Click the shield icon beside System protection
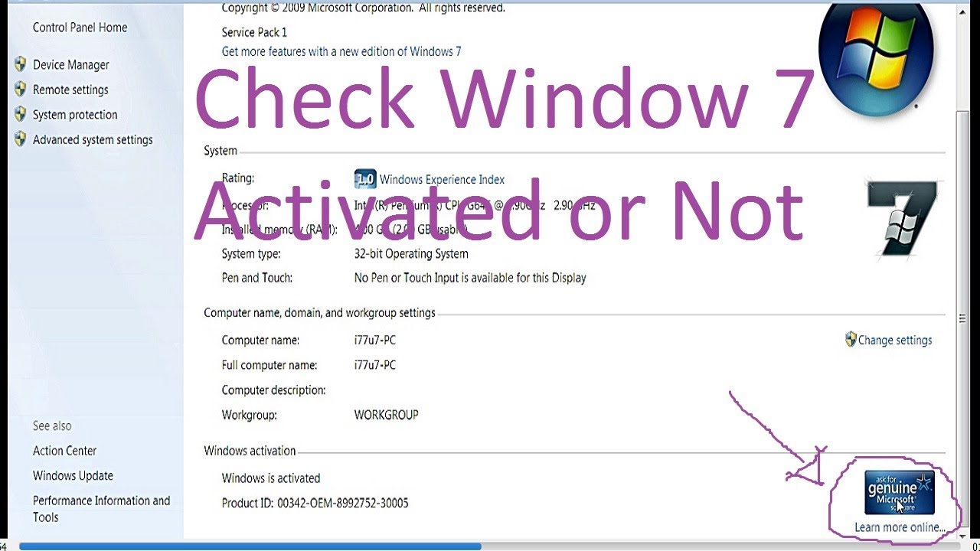Viewport: 980px width, 551px height. click(x=21, y=114)
